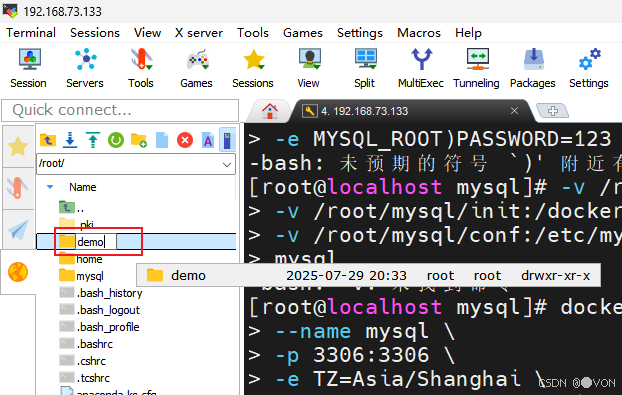Image resolution: width=622 pixels, height=395 pixels.
Task: Create a new file in SFTP panel
Action: point(162,140)
